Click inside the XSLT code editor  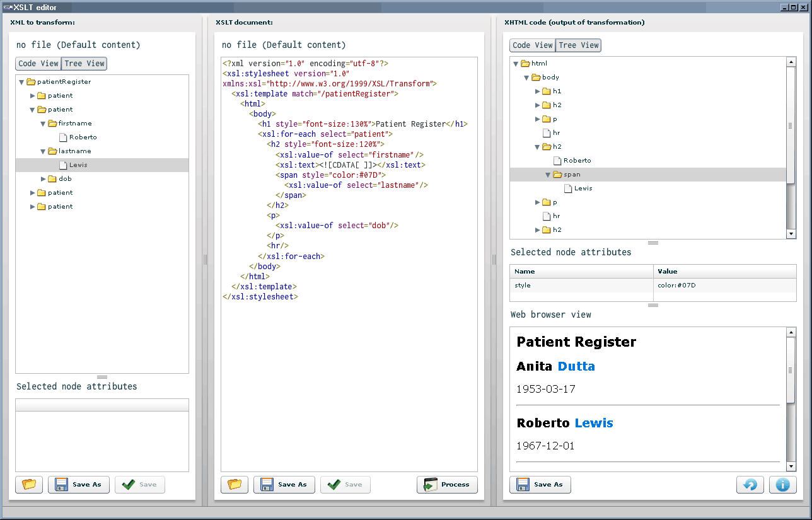tap(349, 264)
